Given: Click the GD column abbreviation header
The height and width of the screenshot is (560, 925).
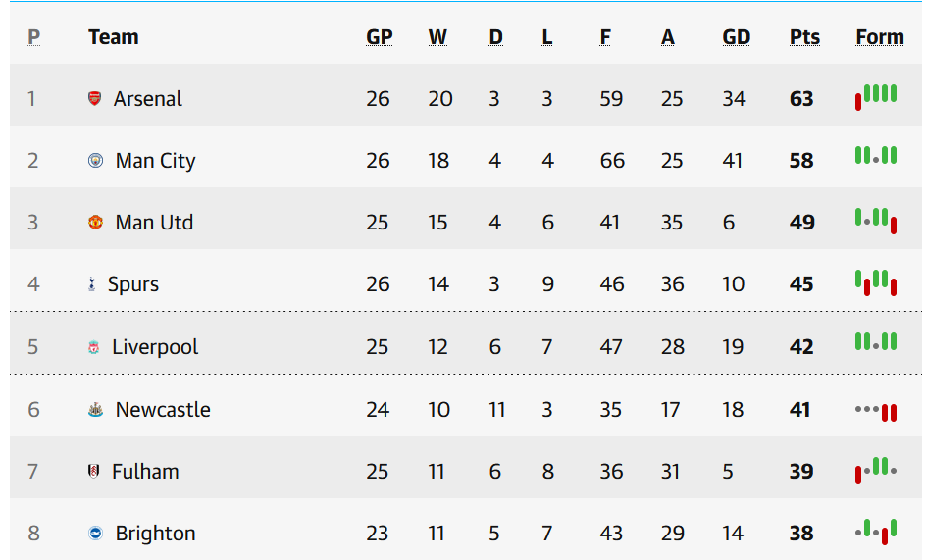Looking at the screenshot, I should pyautogui.click(x=737, y=37).
